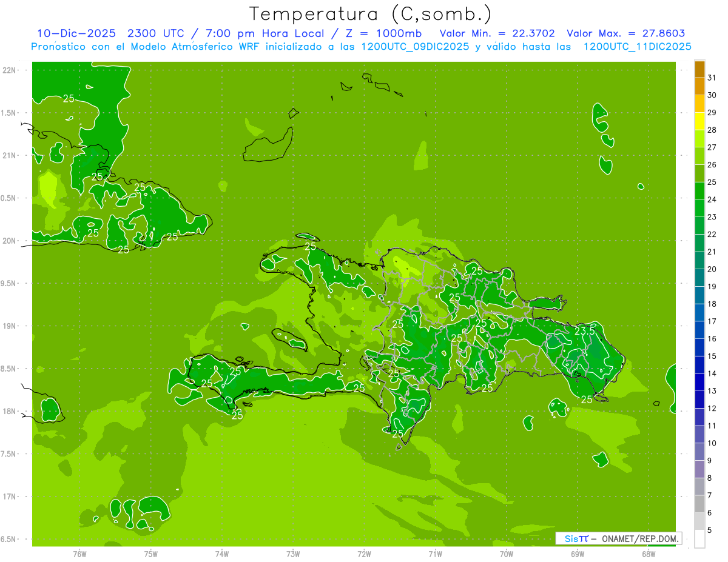The image size is (728, 562).
Task: Click the '19N' latitude axis label
Action: (x=9, y=326)
